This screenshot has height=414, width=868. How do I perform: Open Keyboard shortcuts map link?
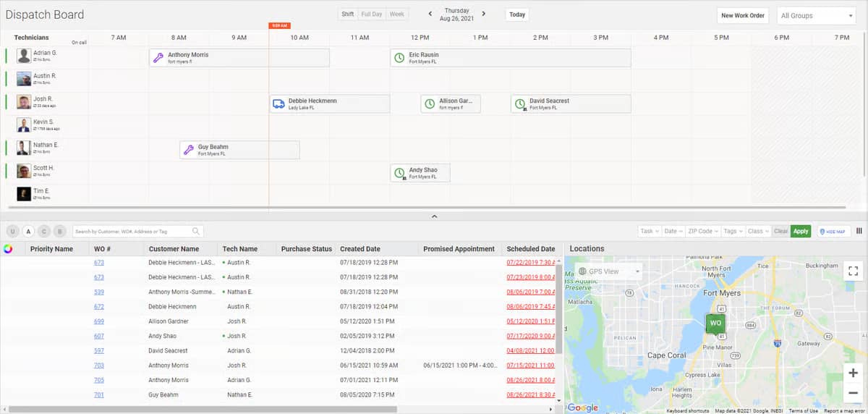pos(687,410)
